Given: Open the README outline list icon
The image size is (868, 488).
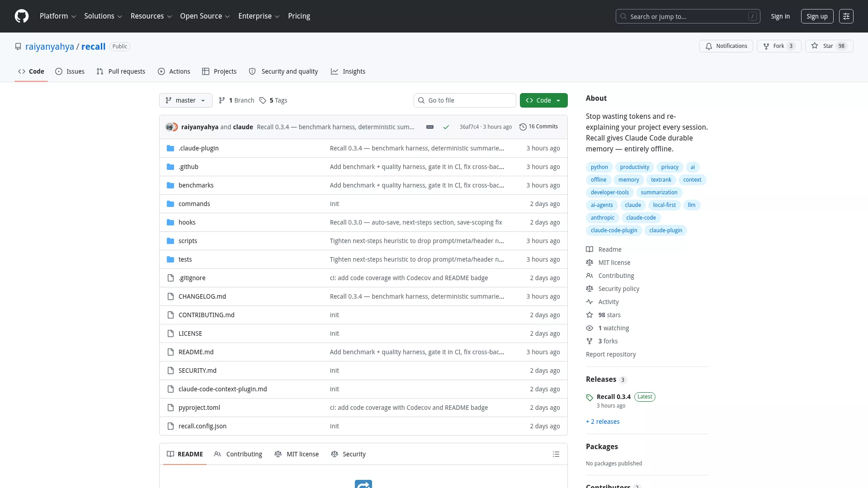Looking at the screenshot, I should point(556,454).
